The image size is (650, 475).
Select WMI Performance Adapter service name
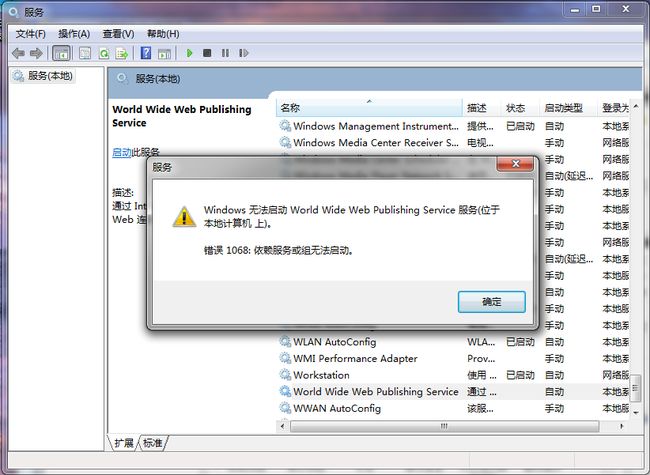tap(355, 359)
